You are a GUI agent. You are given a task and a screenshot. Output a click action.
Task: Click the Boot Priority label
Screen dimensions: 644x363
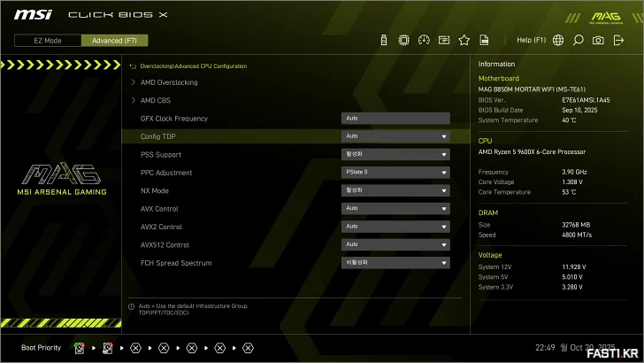coord(41,348)
